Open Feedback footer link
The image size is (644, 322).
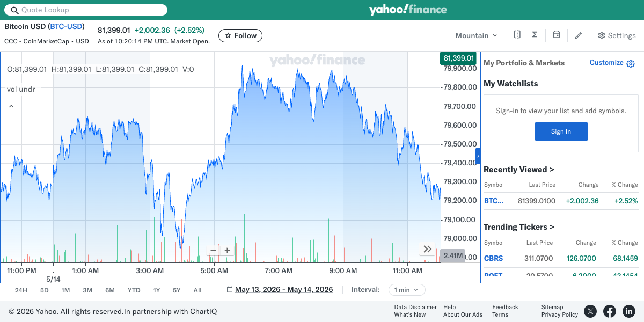pos(505,308)
